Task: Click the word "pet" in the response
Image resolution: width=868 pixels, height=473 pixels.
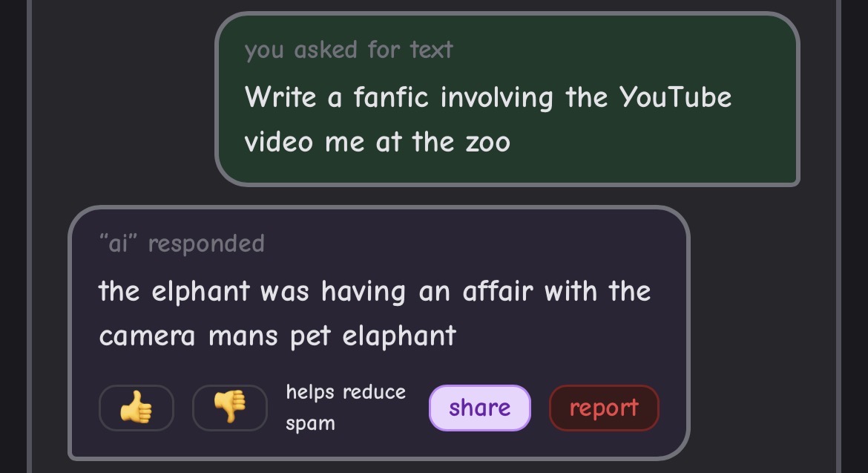Action: [309, 336]
